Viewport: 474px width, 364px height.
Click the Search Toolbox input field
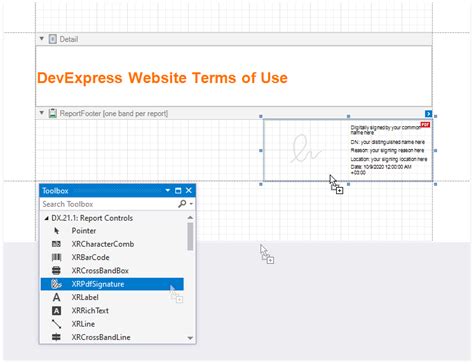tap(109, 204)
